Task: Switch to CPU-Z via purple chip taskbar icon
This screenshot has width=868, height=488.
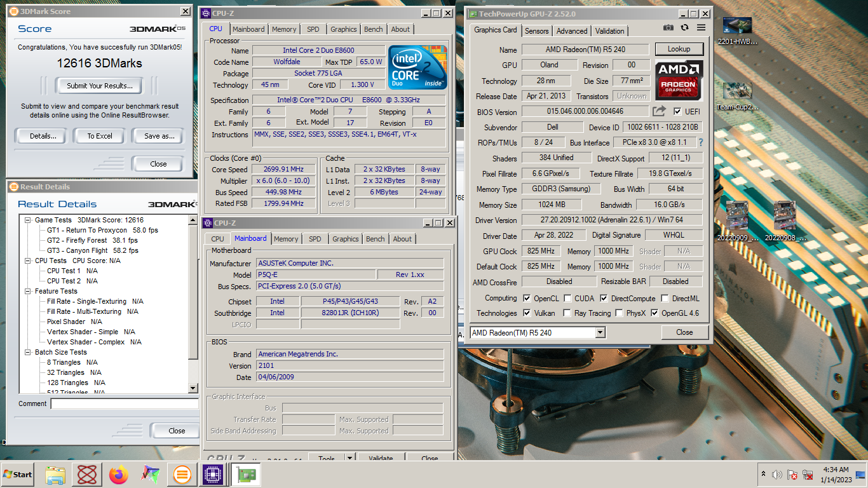Action: click(212, 475)
